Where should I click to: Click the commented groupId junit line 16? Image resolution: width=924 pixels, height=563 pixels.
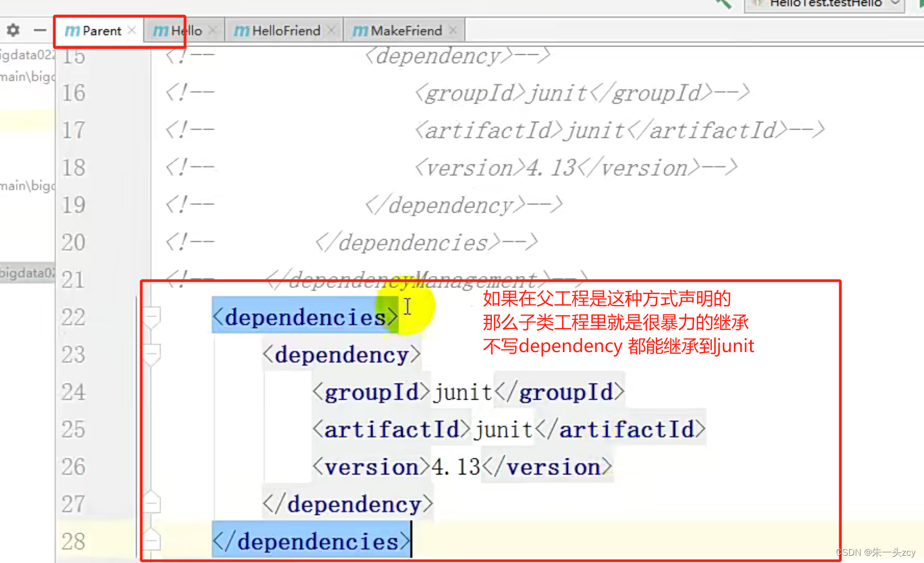pos(582,93)
